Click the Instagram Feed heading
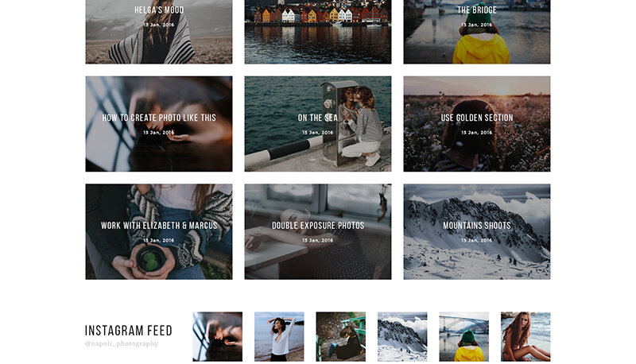 pos(129,331)
